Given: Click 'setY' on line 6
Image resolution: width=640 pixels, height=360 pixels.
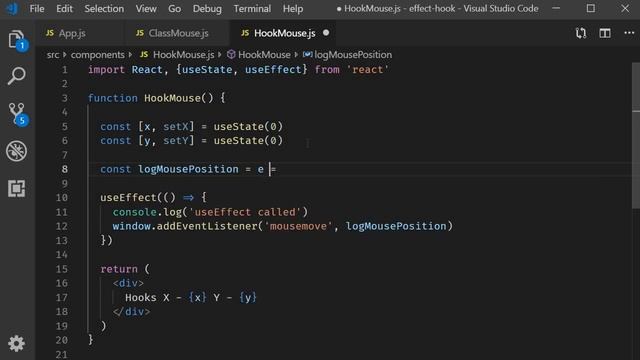Looking at the screenshot, I should tap(176, 141).
